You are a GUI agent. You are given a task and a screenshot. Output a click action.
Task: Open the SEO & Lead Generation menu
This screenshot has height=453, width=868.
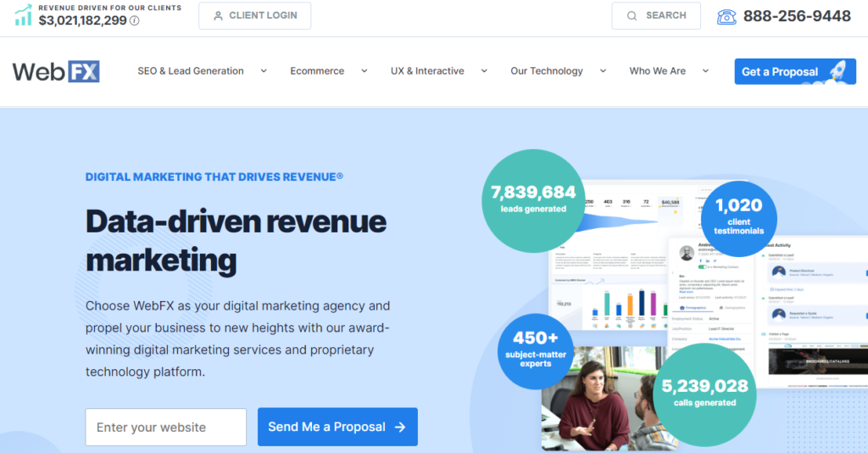click(x=191, y=71)
